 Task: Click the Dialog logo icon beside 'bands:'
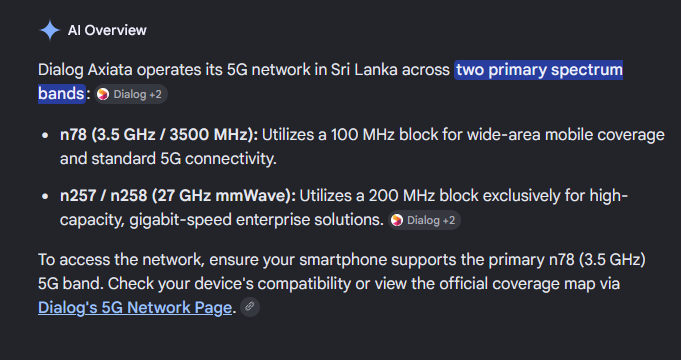(x=103, y=94)
